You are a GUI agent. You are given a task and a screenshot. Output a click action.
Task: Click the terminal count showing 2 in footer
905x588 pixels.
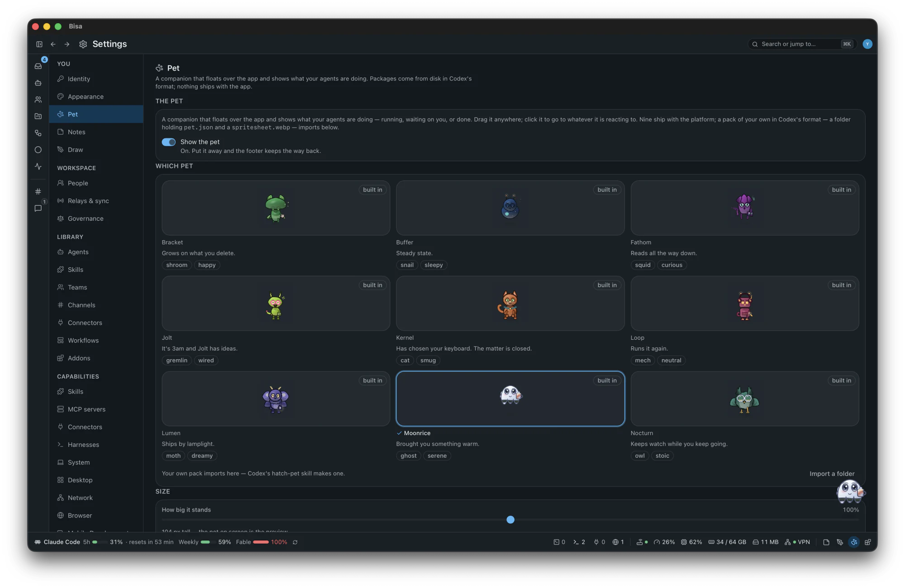click(x=579, y=542)
